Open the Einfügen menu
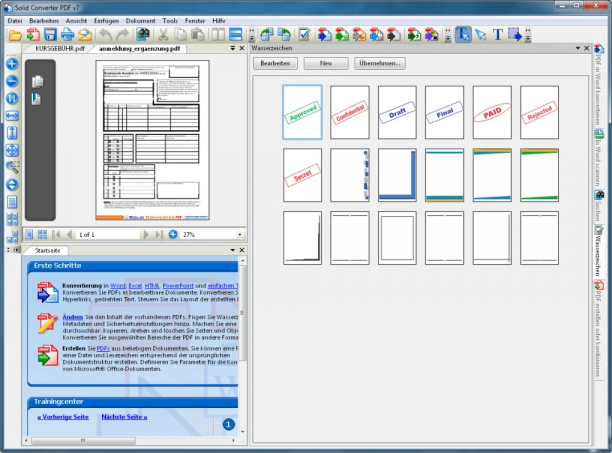This screenshot has width=612, height=453. [x=106, y=21]
